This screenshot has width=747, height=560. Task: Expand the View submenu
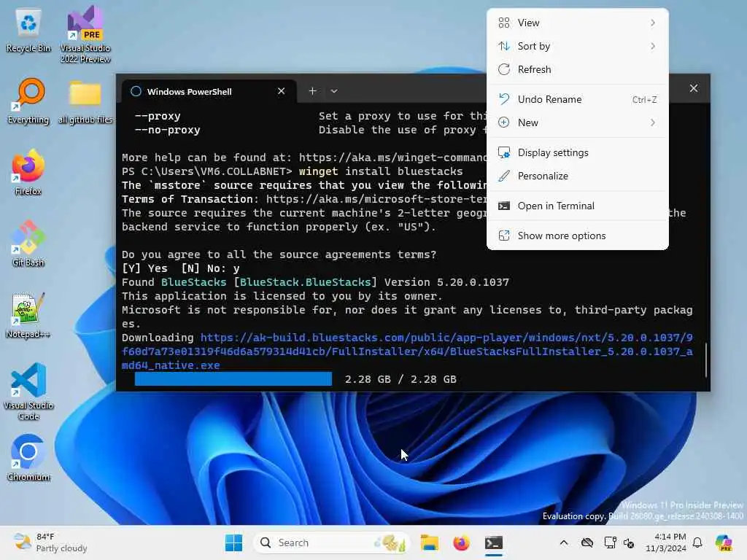click(578, 23)
